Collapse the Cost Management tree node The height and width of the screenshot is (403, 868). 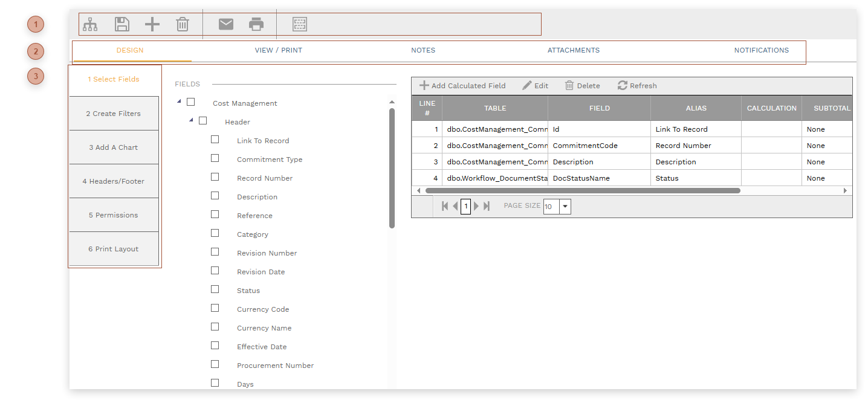coord(180,102)
